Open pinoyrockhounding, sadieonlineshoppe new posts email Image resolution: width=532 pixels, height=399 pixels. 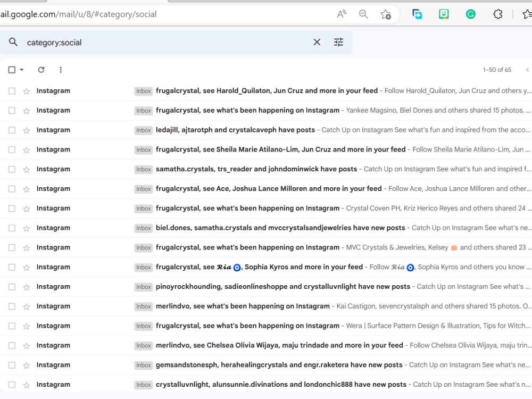pyautogui.click(x=266, y=287)
